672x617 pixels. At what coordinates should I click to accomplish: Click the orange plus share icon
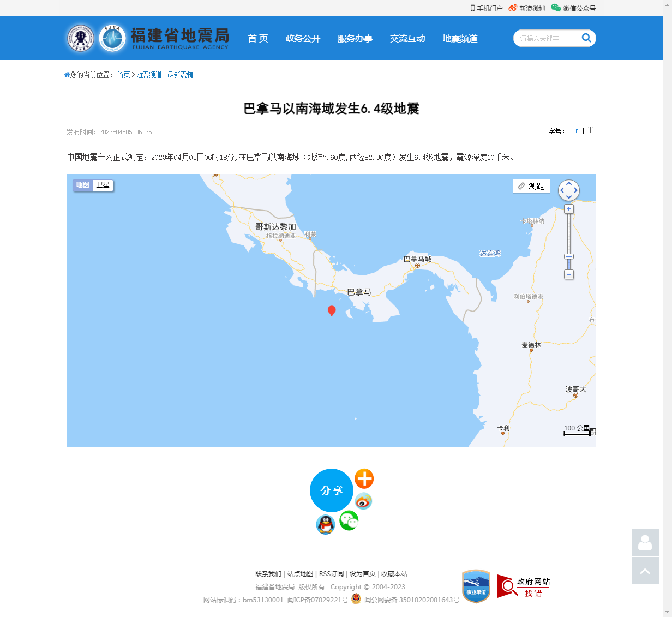coord(364,479)
